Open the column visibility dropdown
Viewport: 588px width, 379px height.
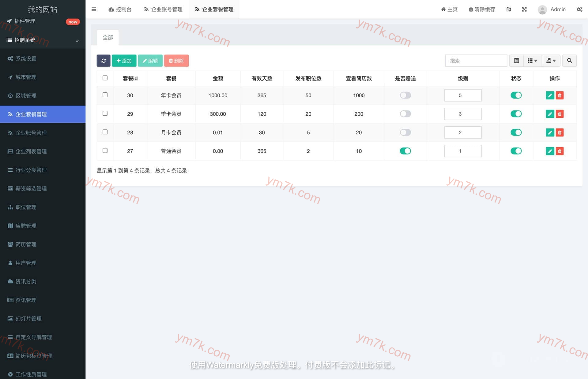(533, 61)
